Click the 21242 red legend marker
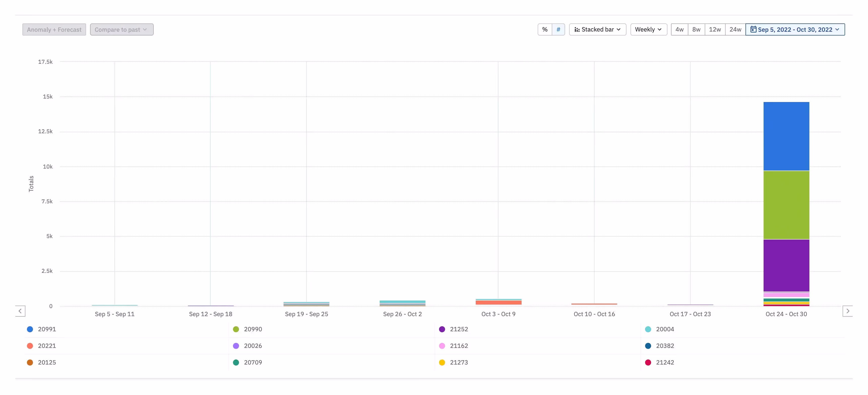This screenshot has height=395, width=868. click(x=648, y=362)
